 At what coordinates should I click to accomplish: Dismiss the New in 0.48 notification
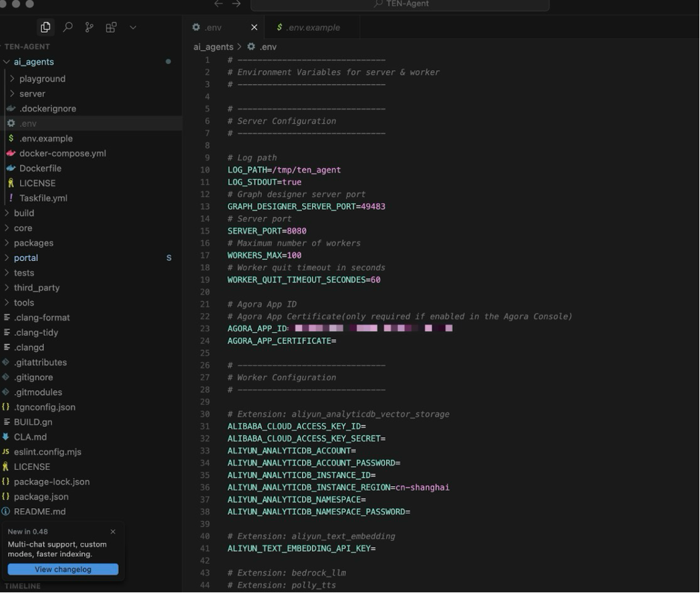tap(113, 532)
